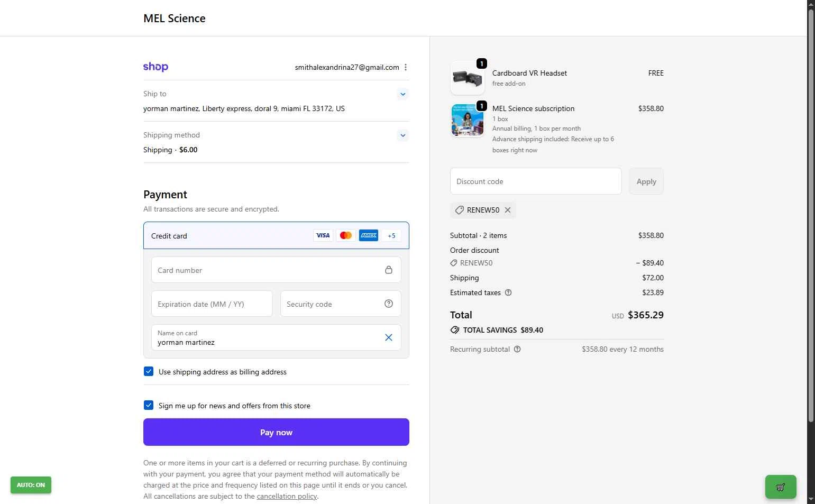Click the Pay now button
Viewport: 815px width, 504px height.
276,432
